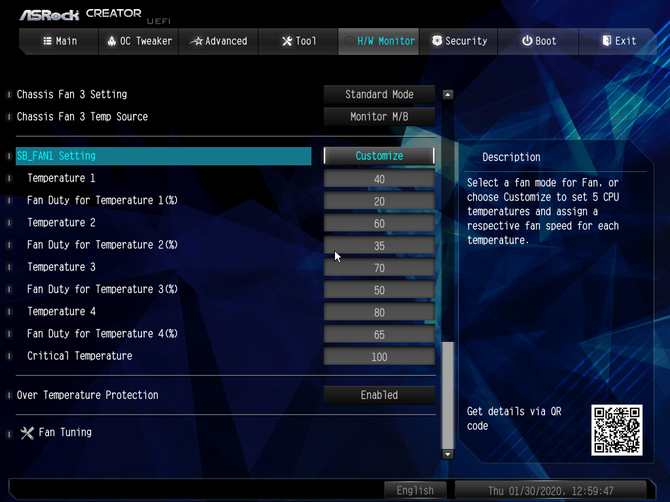Select the Temperature 1 label

(61, 178)
